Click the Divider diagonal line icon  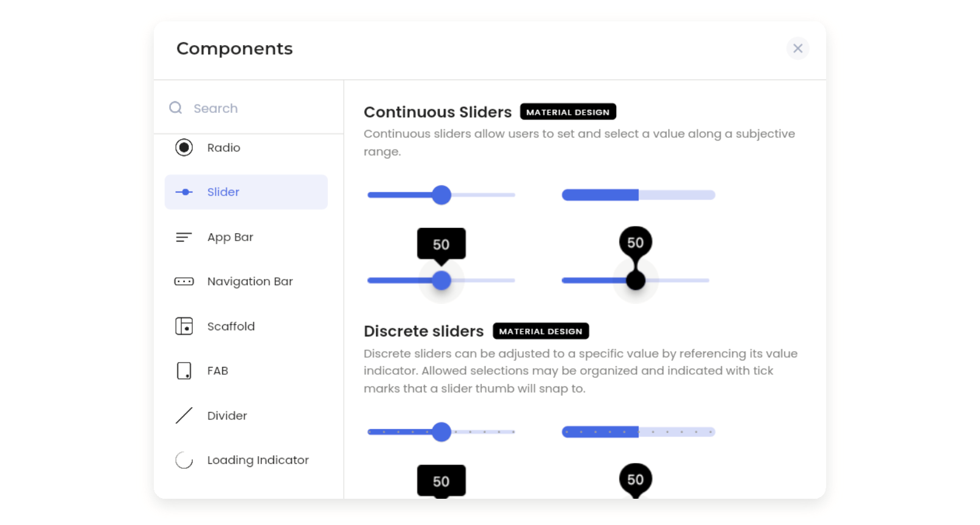tap(184, 416)
